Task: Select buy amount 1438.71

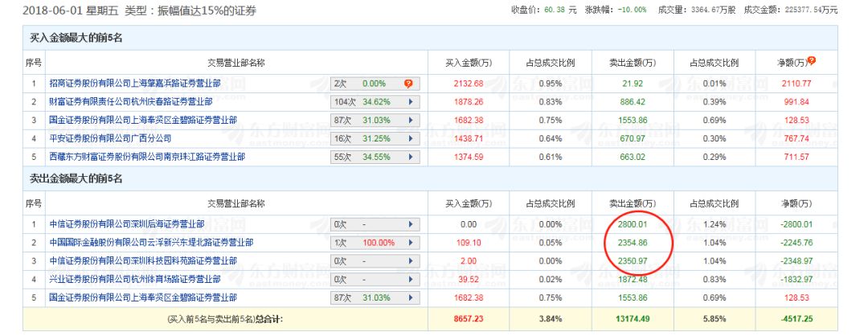Action: pos(469,138)
